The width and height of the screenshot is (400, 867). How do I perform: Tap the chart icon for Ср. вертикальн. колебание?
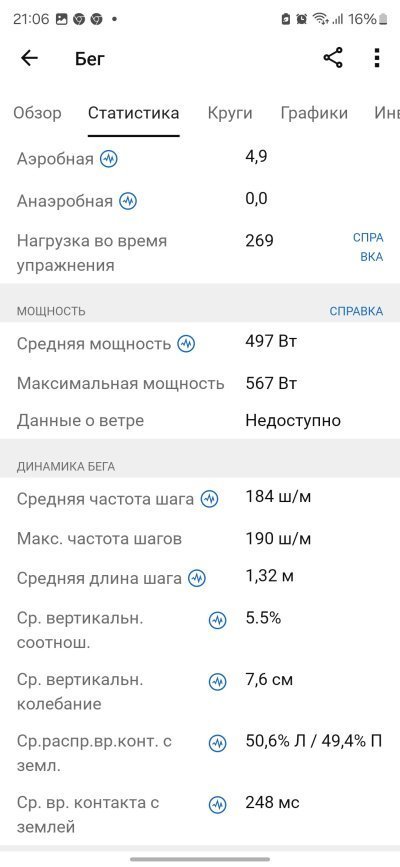coord(217,682)
